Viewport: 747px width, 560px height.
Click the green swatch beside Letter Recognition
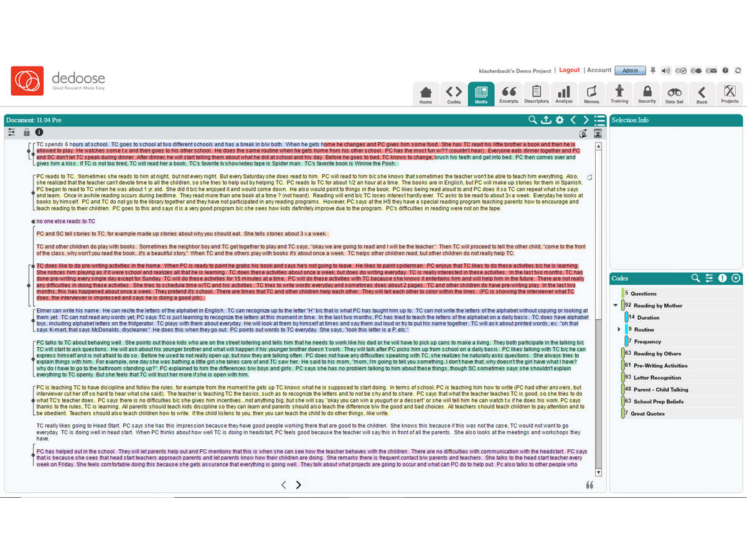click(622, 377)
